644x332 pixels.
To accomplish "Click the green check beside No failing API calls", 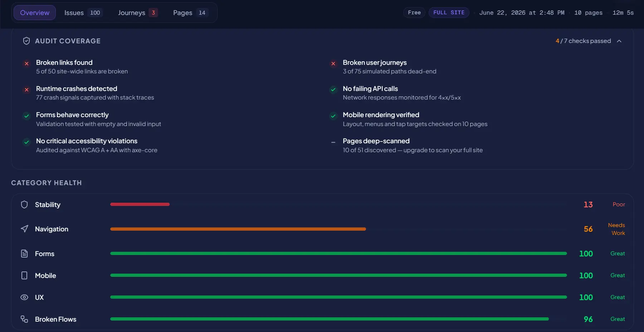I will pyautogui.click(x=333, y=90).
